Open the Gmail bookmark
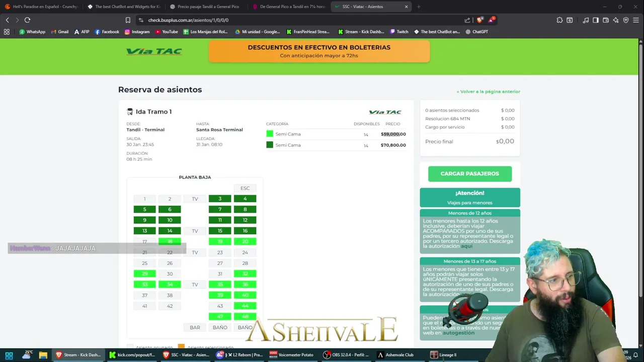 [59, 32]
